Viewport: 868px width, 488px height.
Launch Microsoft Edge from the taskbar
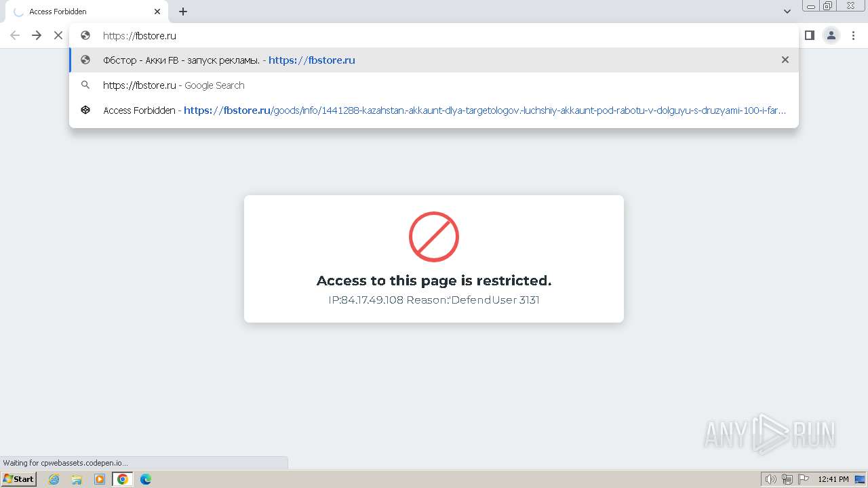(146, 479)
